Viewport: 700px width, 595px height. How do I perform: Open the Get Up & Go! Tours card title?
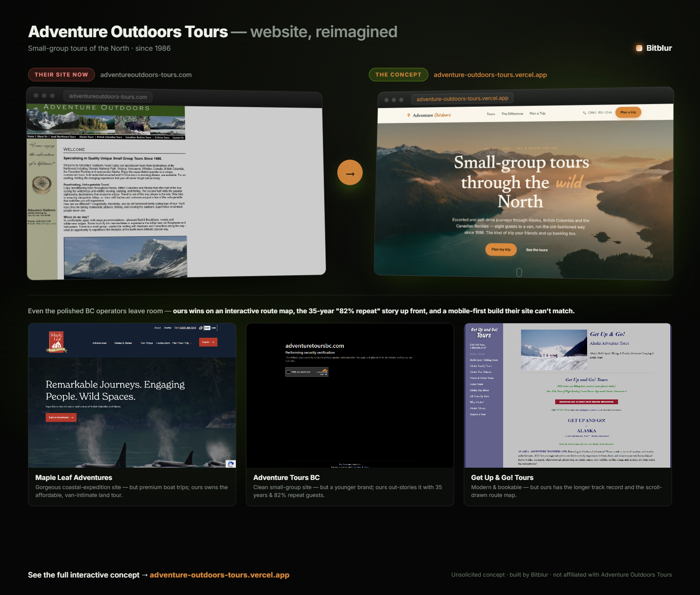(x=502, y=478)
